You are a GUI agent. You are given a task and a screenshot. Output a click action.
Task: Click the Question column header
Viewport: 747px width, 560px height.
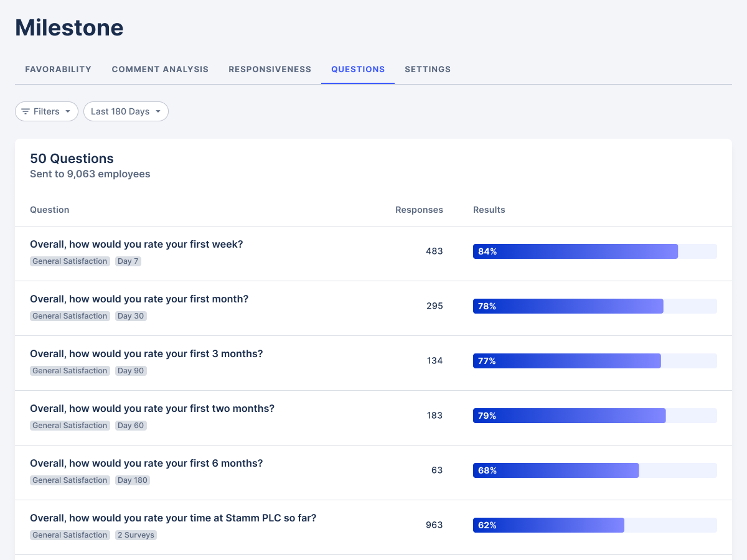coord(49,210)
